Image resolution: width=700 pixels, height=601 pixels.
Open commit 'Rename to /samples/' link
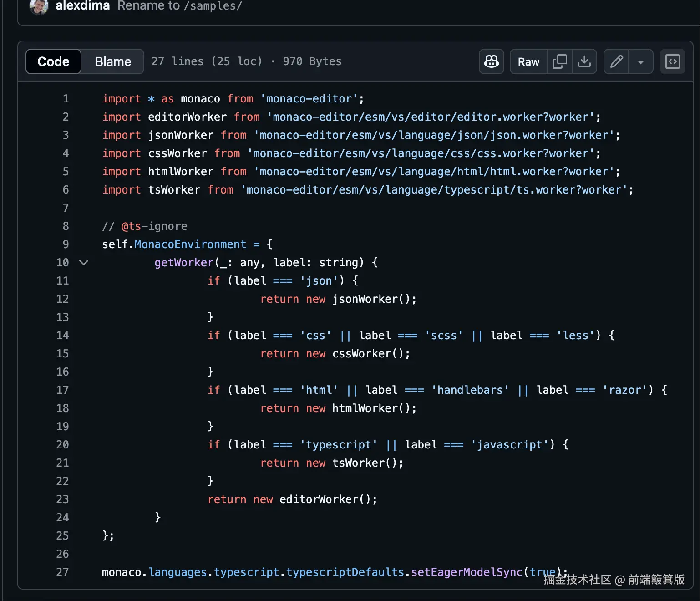[180, 6]
